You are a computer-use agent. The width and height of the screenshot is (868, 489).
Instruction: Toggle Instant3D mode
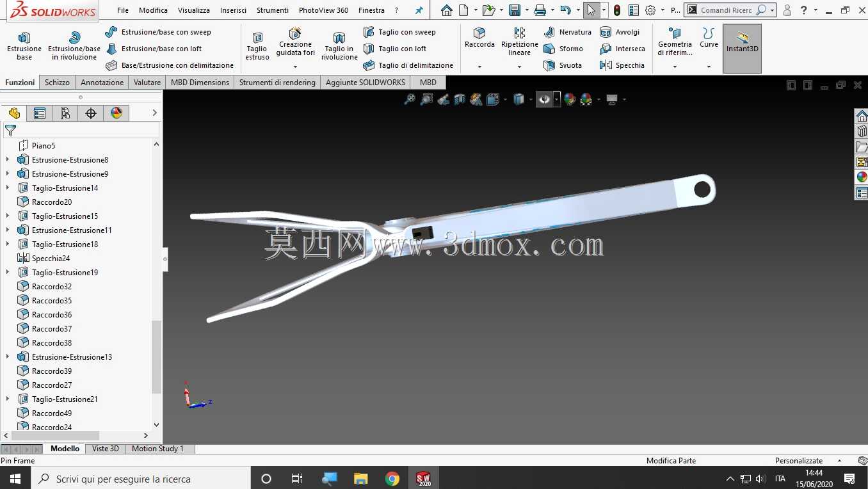coord(743,49)
